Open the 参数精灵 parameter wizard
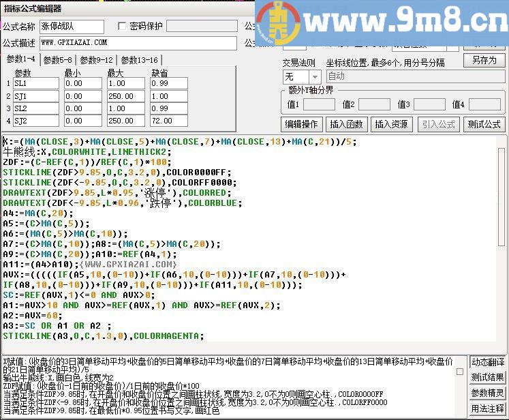Screen dimensions: 509x420 [x=488, y=393]
